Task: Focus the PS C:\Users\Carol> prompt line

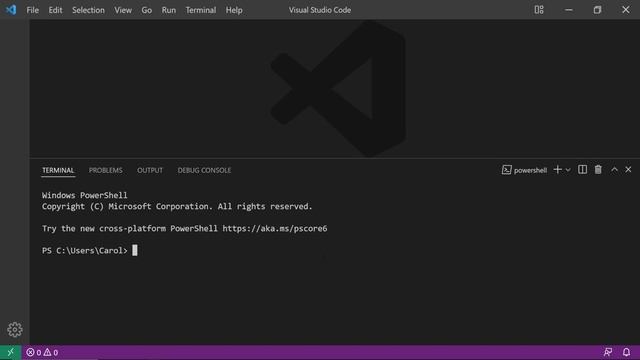Action: pyautogui.click(x=89, y=251)
